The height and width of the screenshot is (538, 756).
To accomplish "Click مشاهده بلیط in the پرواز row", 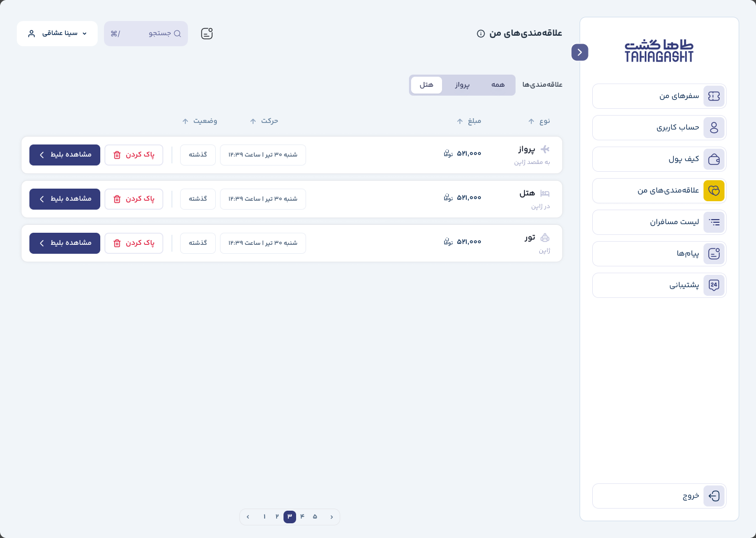I will 65,155.
